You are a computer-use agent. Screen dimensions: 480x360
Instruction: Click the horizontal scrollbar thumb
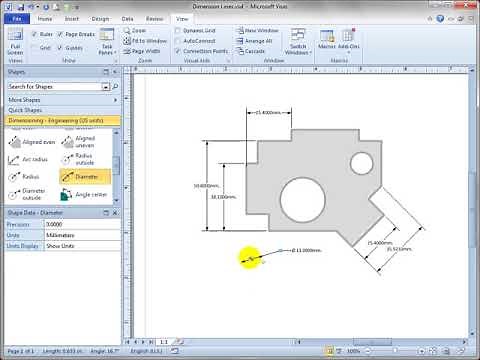click(x=372, y=342)
